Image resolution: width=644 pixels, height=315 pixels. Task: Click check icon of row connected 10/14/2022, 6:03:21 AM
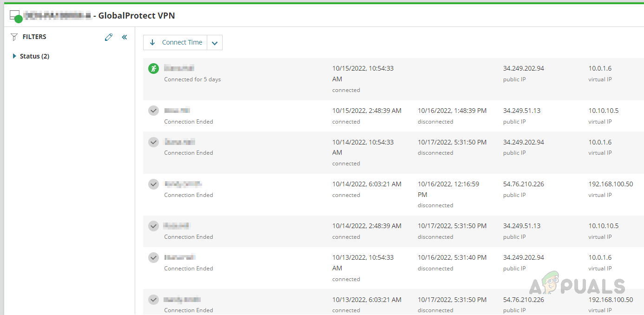(153, 184)
